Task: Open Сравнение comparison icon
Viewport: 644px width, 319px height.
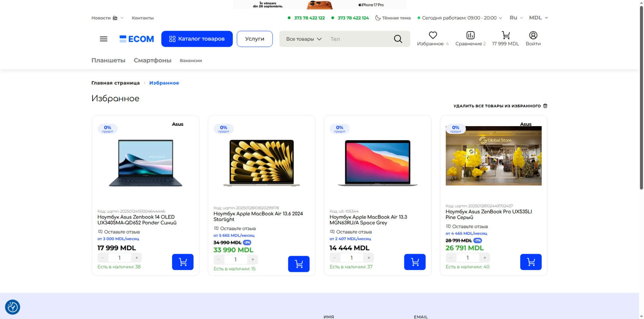Action: (x=470, y=35)
